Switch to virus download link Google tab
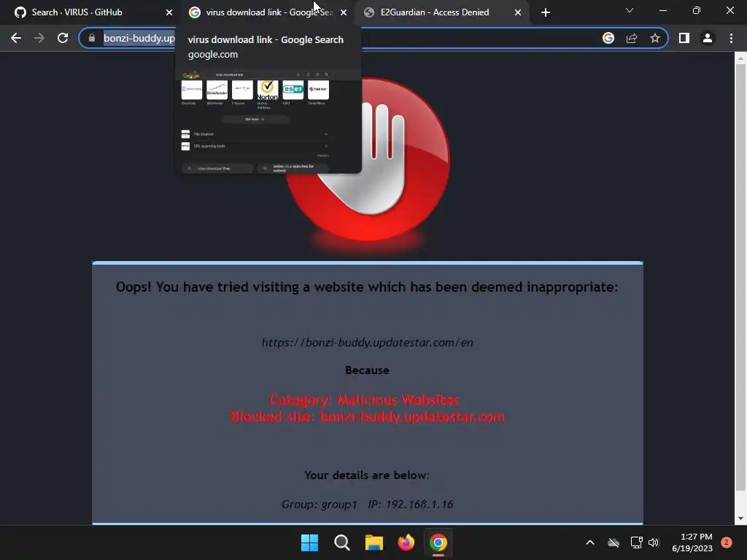This screenshot has height=560, width=747. 269,12
